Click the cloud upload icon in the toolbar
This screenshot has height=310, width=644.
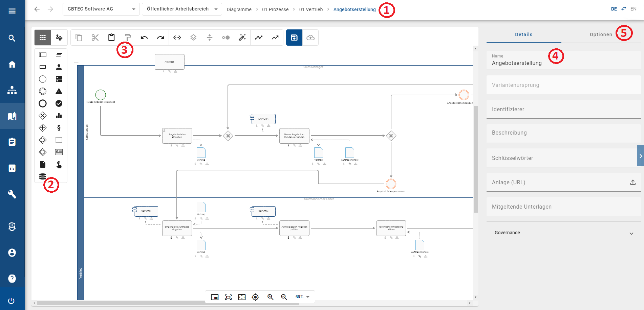[x=310, y=38]
